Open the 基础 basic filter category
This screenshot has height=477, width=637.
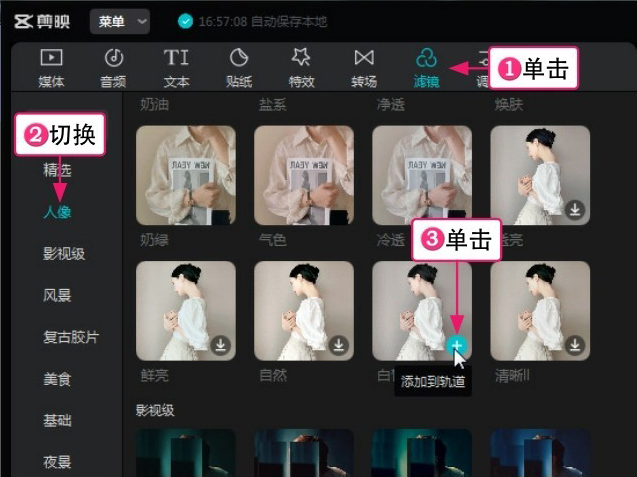pyautogui.click(x=57, y=420)
